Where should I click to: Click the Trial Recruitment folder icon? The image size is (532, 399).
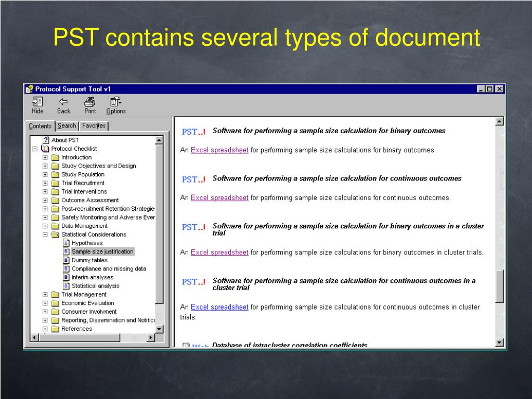tap(55, 183)
